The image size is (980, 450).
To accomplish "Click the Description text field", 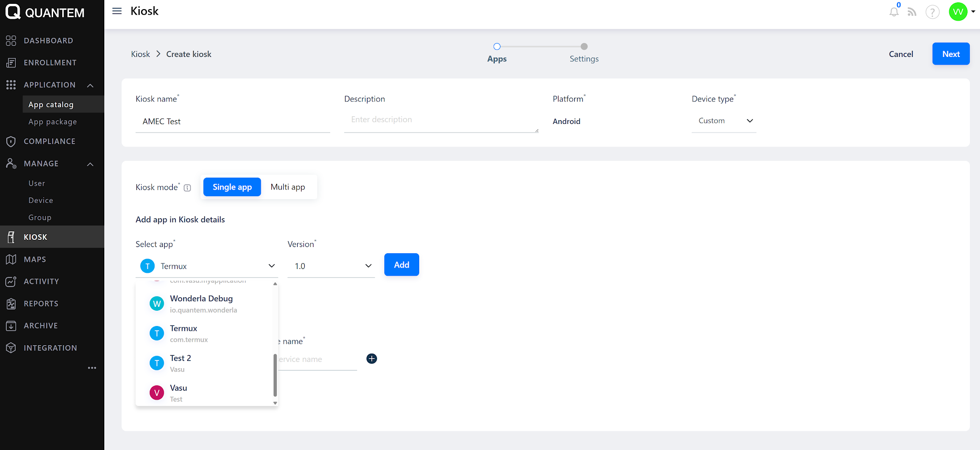I will point(441,120).
